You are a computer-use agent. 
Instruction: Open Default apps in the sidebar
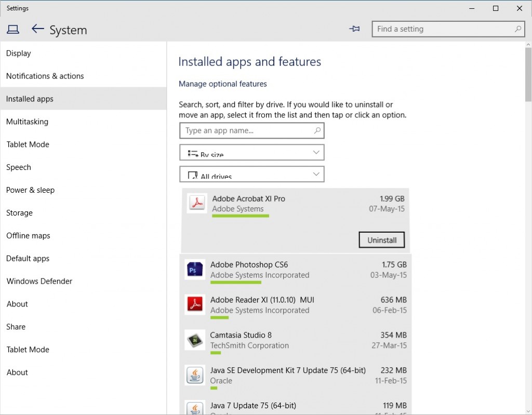[x=84, y=258]
